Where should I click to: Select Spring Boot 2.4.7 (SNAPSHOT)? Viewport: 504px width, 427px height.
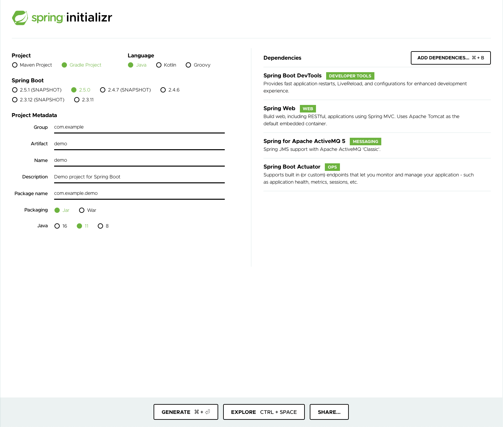[126, 90]
